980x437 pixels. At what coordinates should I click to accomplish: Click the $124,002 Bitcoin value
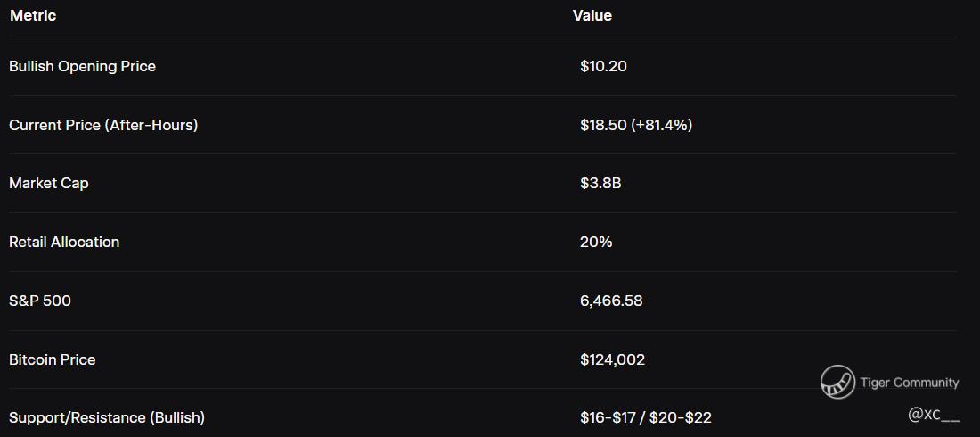[612, 359]
